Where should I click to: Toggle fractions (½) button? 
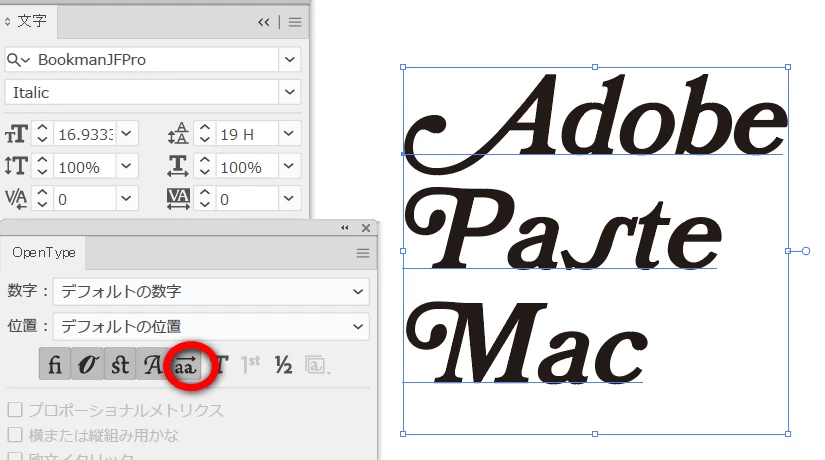[x=284, y=364]
